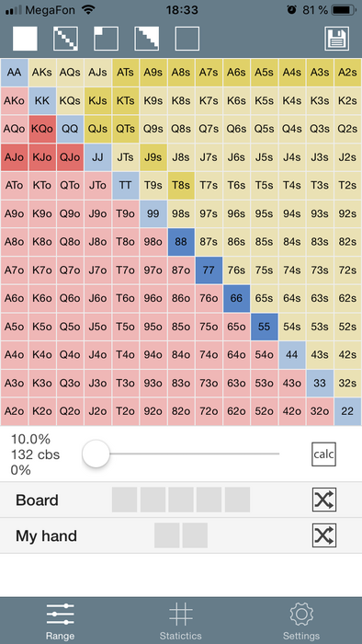Open the Settings tab
362x644 pixels.
(x=301, y=621)
